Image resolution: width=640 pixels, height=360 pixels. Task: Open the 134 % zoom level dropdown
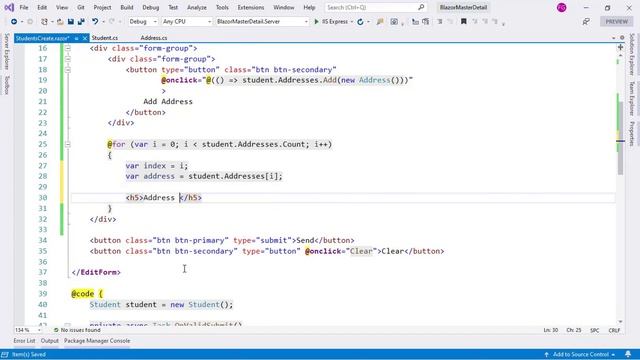tap(28, 330)
